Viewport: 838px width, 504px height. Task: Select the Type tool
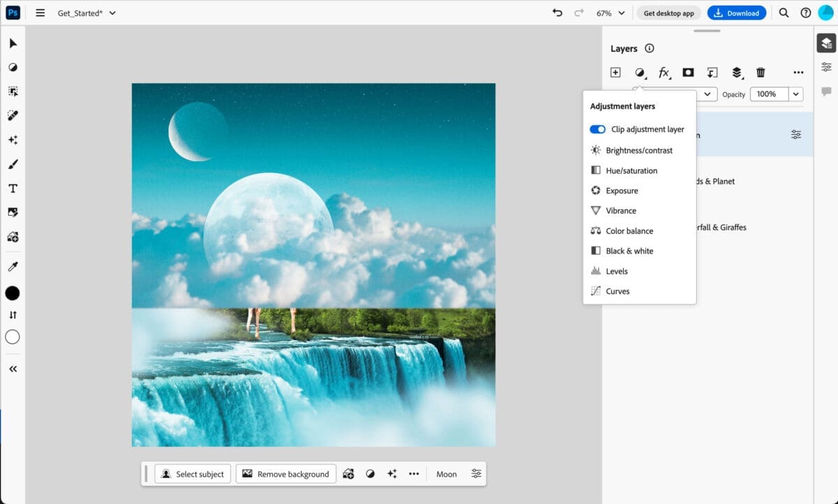point(13,188)
